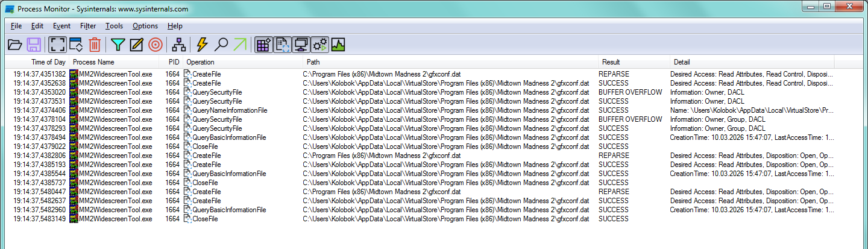Click MM2WidescreenTool.exe in row 19:14:37,4374406

click(x=116, y=110)
